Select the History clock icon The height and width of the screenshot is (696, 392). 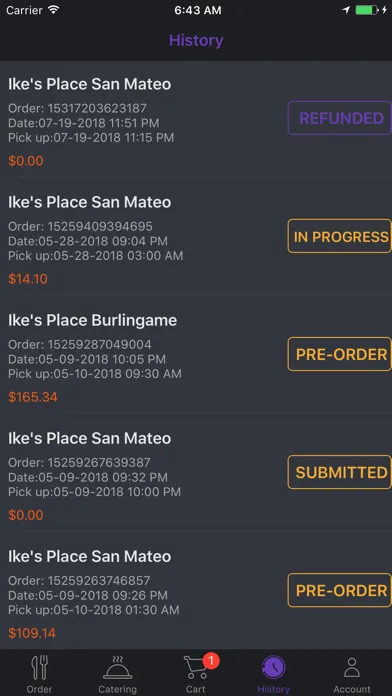[273, 668]
